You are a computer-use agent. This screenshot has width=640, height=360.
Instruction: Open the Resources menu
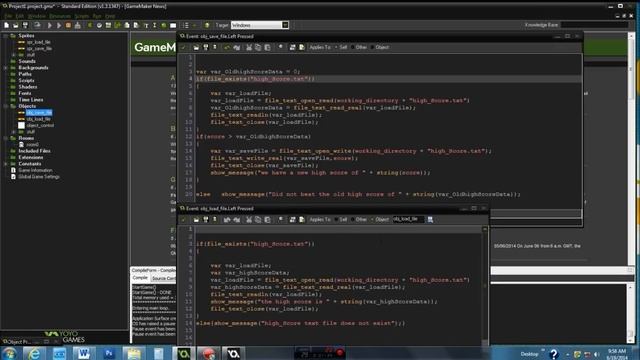point(60,16)
